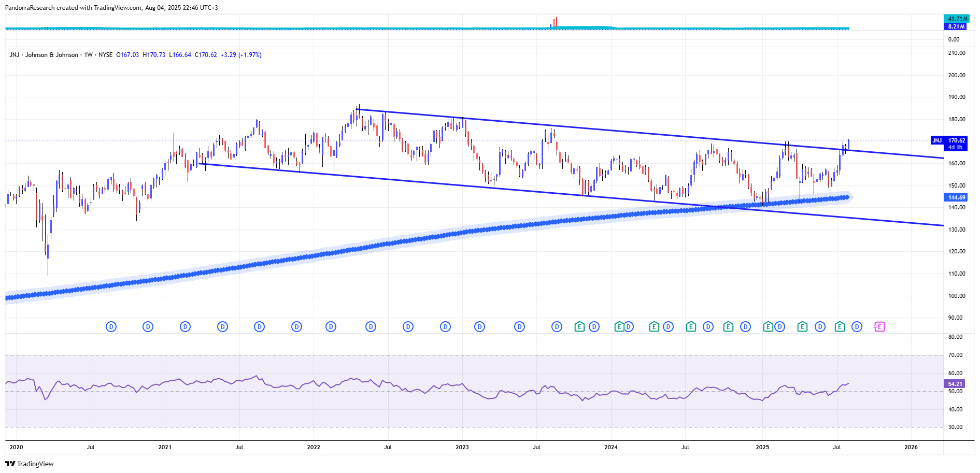Click the JNJ Johnson & Johnson symbol title
980x473 pixels.
[44, 55]
